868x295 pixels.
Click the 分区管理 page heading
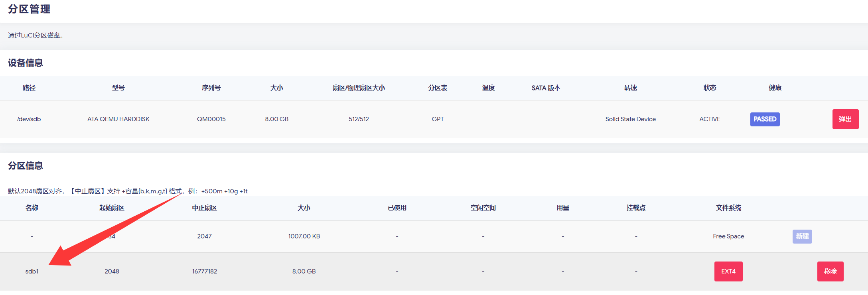[x=29, y=9]
